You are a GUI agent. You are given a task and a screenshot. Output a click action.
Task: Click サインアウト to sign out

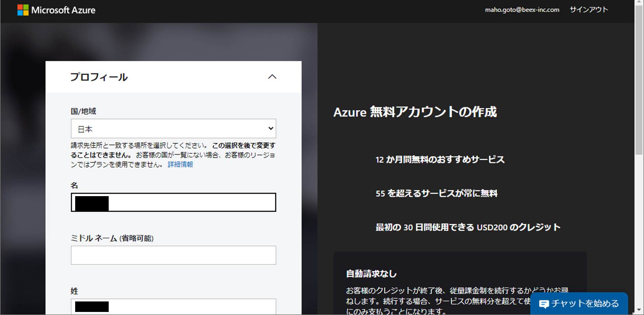point(589,10)
